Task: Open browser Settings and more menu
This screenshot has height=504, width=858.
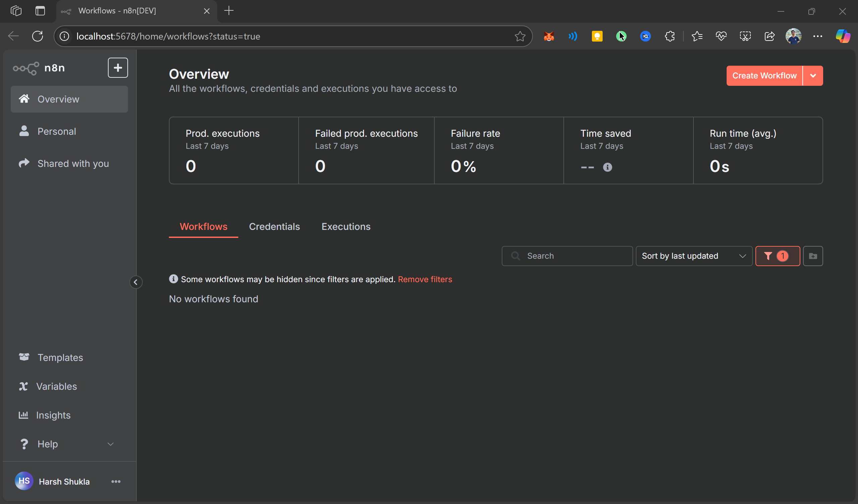Action: [817, 36]
